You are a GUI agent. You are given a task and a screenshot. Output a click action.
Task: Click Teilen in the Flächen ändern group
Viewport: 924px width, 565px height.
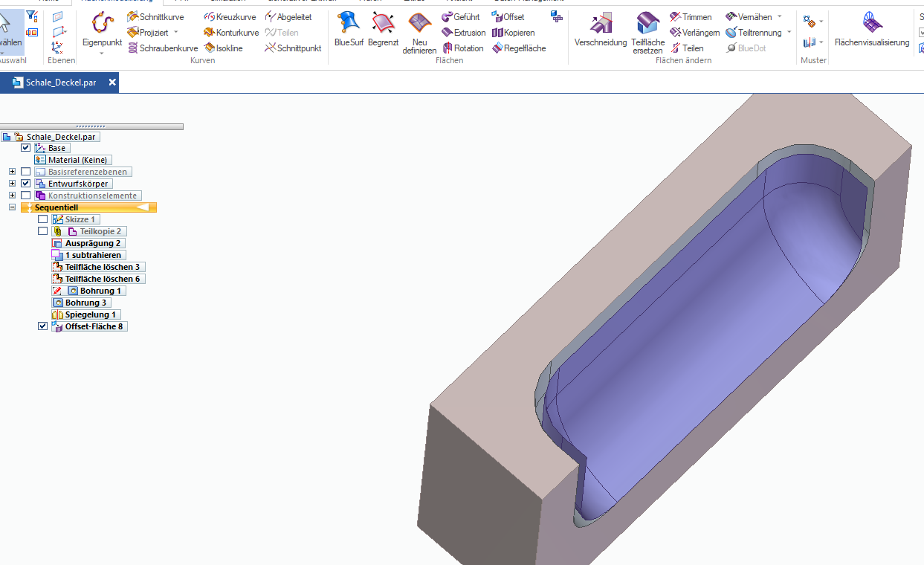687,48
